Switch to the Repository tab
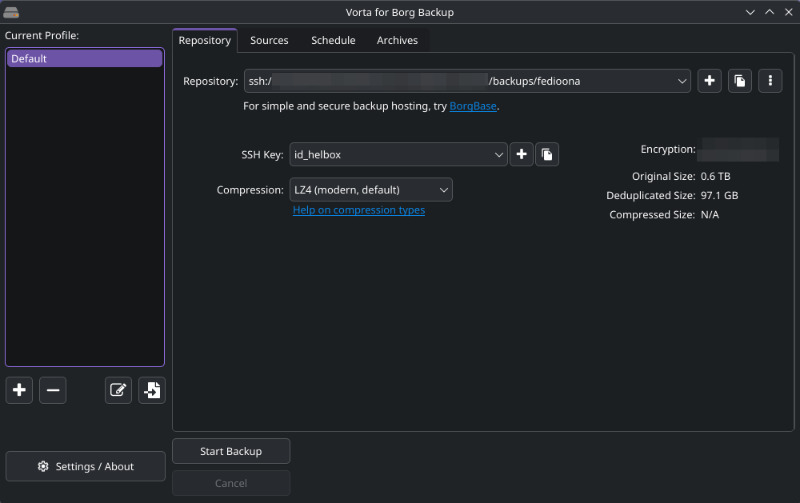The image size is (800, 503). pos(205,40)
